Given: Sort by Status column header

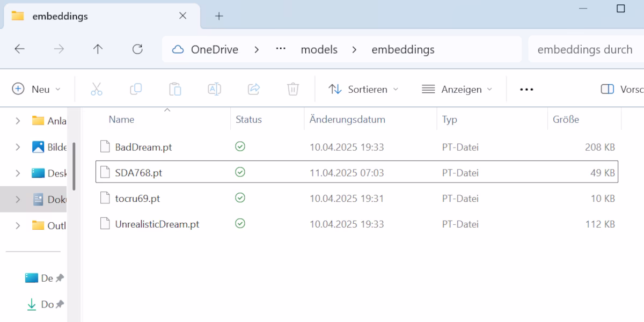Looking at the screenshot, I should [x=249, y=119].
